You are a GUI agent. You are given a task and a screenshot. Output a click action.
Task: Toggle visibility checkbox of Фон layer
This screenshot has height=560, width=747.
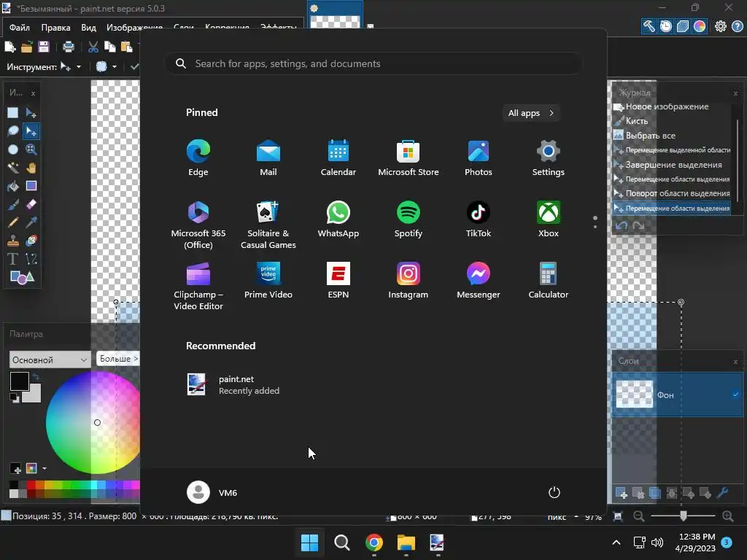(735, 394)
